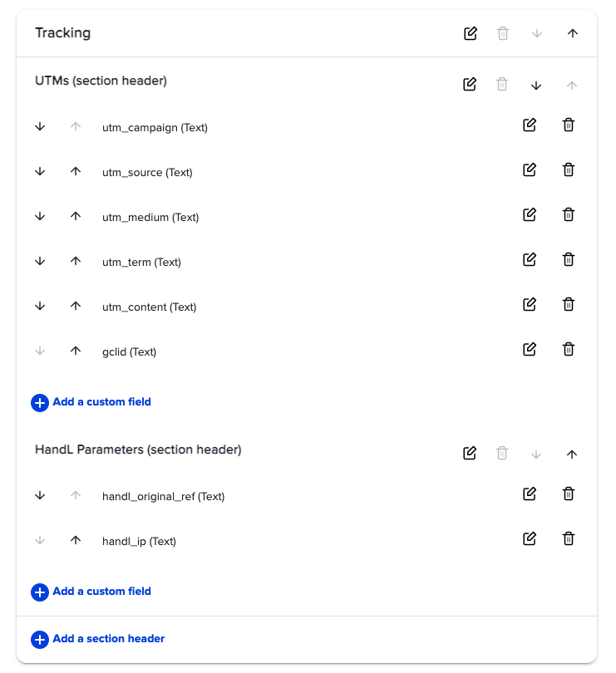The width and height of the screenshot is (616, 673).
Task: Move the Tracking group up
Action: tap(572, 33)
